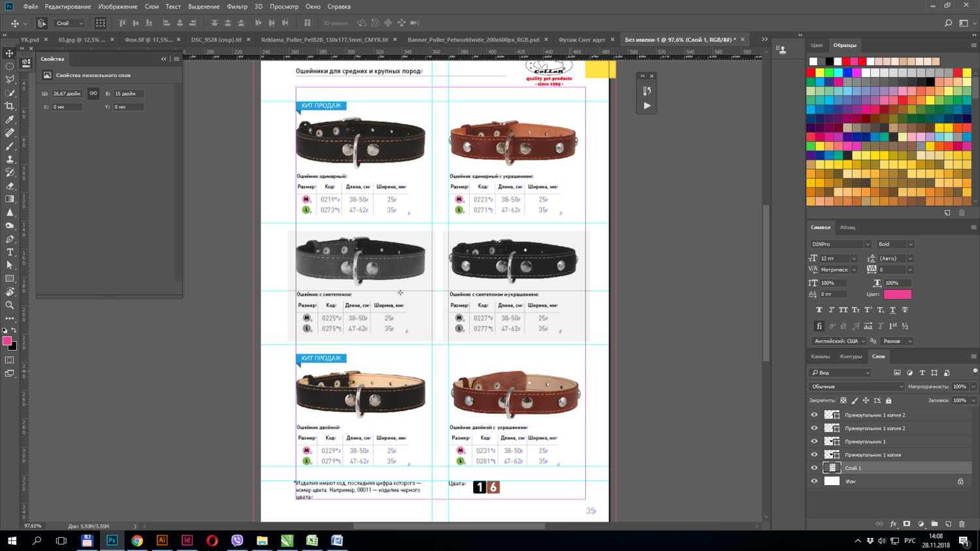Select the Eraser tool
980x551 pixels.
(x=10, y=186)
